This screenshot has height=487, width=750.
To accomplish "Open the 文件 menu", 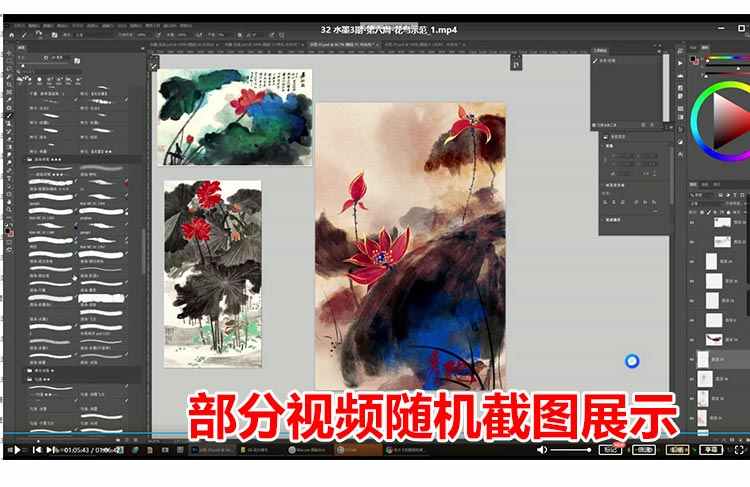I will [x=20, y=26].
